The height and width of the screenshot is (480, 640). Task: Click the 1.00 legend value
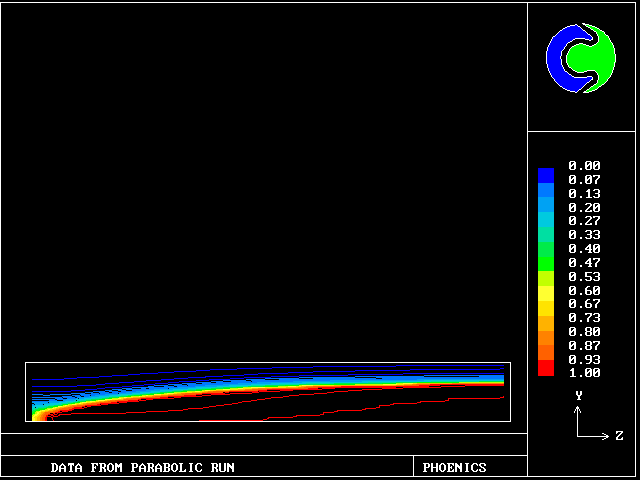[x=584, y=373]
